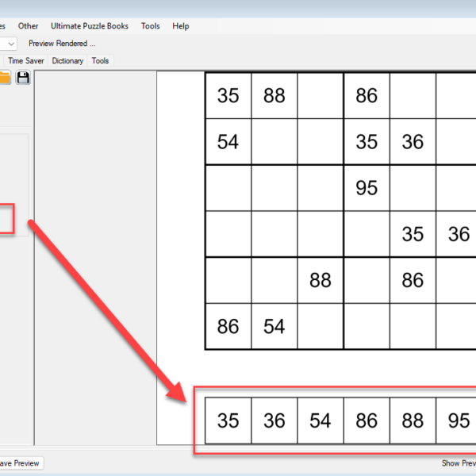Click the orange open folder icon
This screenshot has width=476, height=476.
[5, 77]
